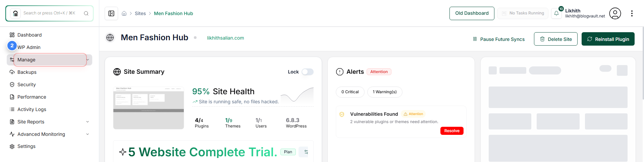The height and width of the screenshot is (162, 644).
Task: Click the Activity Logs list icon
Action: tap(12, 109)
